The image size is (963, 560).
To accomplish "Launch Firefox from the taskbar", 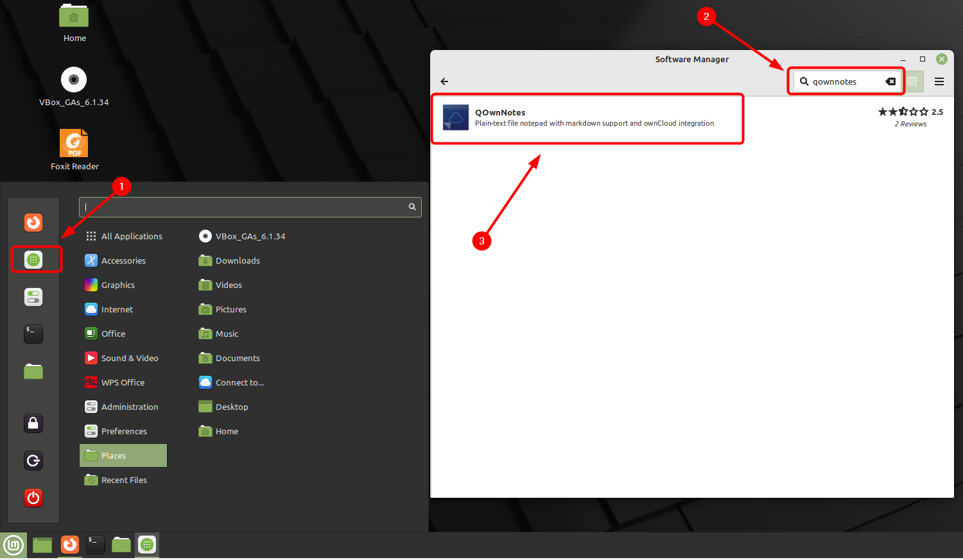I will [x=70, y=545].
